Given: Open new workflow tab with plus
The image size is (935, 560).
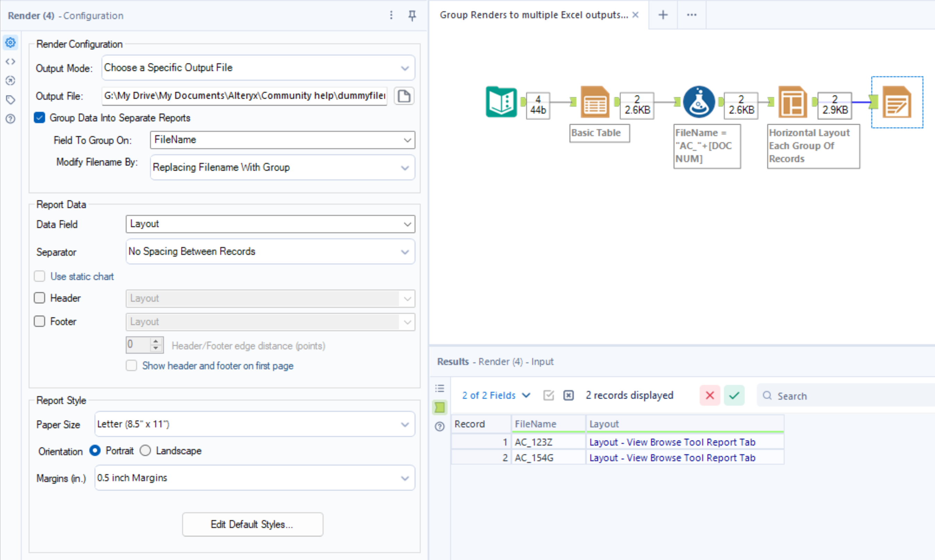Looking at the screenshot, I should (663, 15).
